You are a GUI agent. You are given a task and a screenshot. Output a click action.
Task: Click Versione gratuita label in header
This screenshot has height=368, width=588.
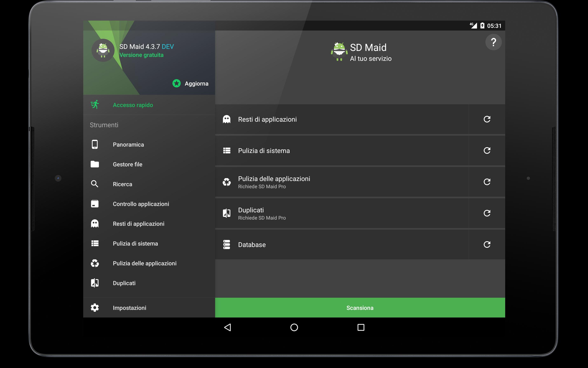[x=142, y=55]
